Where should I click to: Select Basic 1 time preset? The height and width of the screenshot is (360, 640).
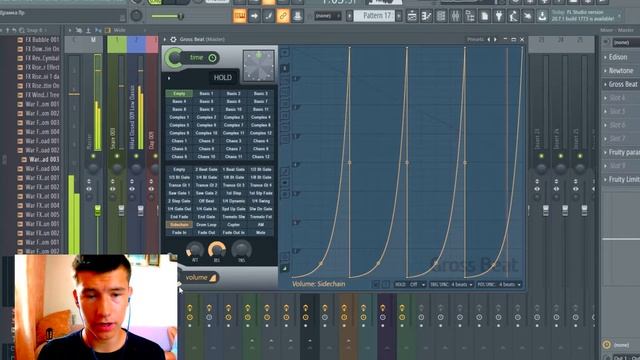pos(206,93)
